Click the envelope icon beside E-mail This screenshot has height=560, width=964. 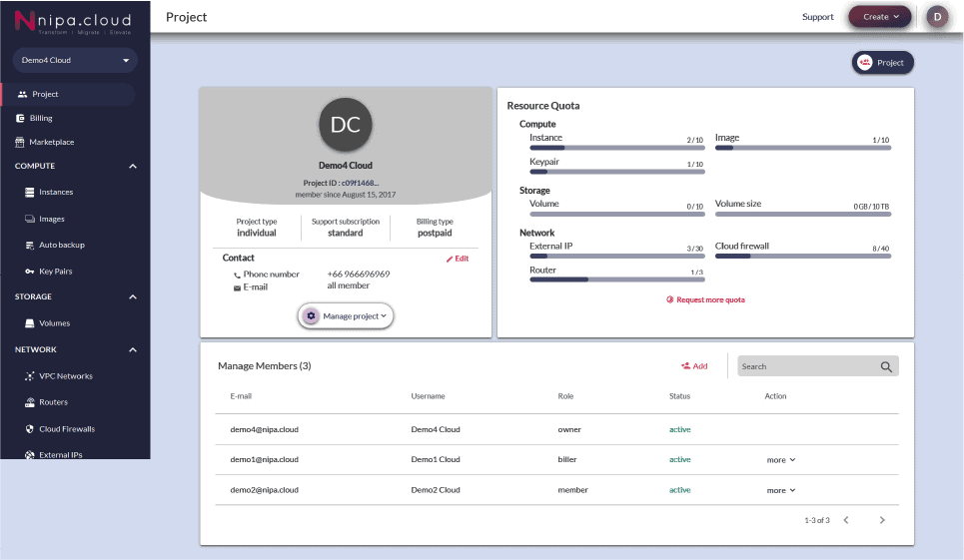[238, 287]
